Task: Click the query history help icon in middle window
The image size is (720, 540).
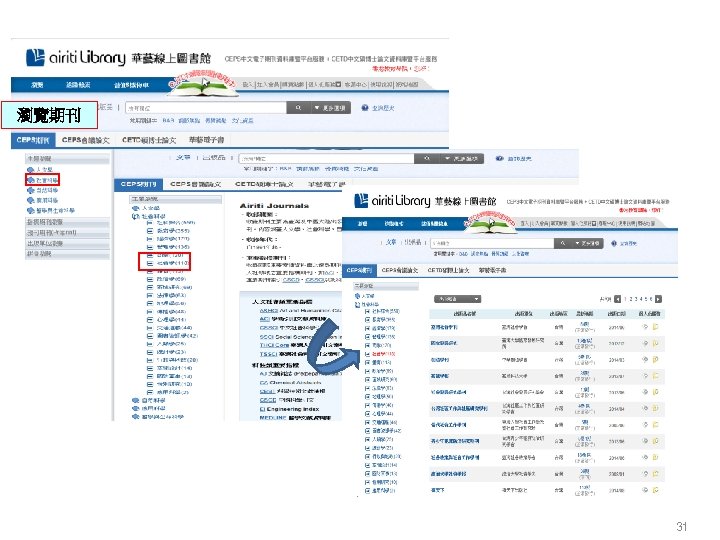Action: [x=499, y=158]
